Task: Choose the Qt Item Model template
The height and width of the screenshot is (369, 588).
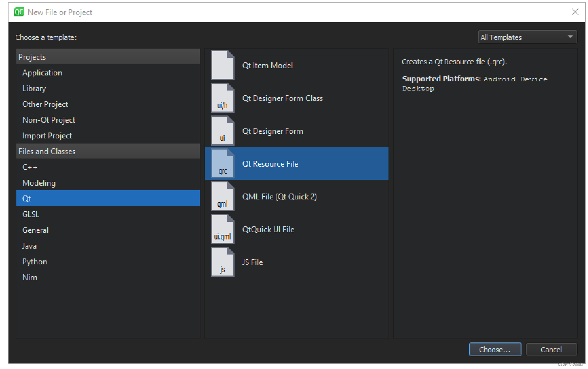Action: pyautogui.click(x=296, y=65)
